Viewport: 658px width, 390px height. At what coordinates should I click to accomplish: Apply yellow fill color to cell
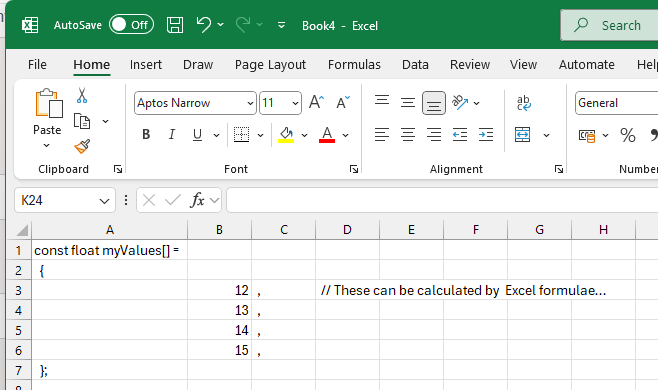click(x=286, y=135)
